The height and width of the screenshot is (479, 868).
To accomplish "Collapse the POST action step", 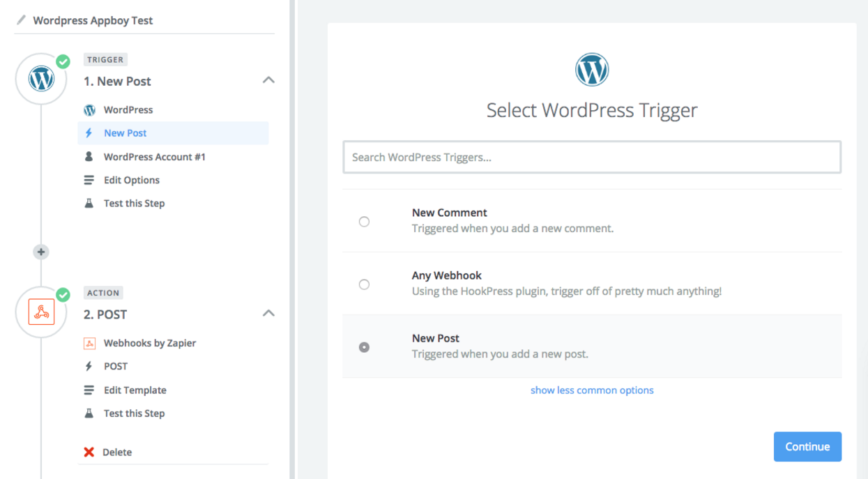I will [268, 313].
